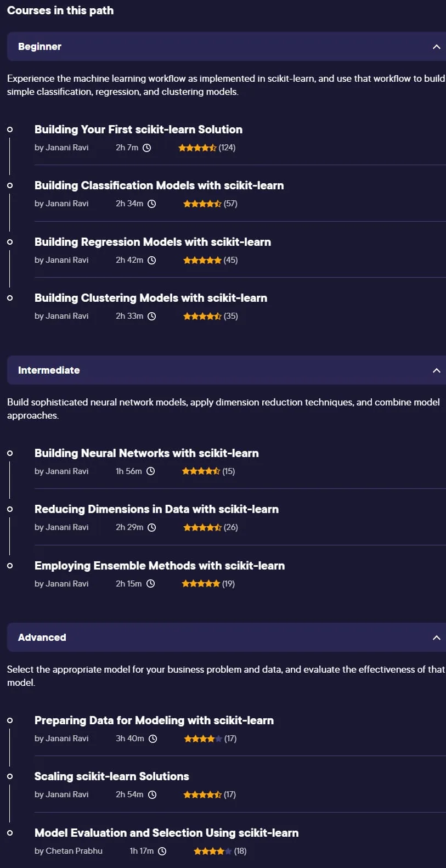Click star rating for Preparing Data course

(203, 739)
